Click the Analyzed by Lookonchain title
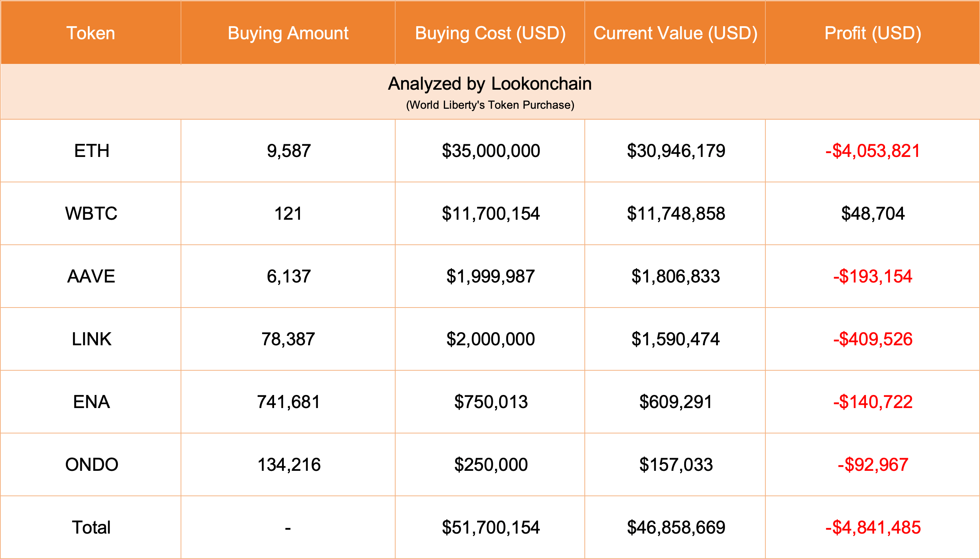 [490, 84]
